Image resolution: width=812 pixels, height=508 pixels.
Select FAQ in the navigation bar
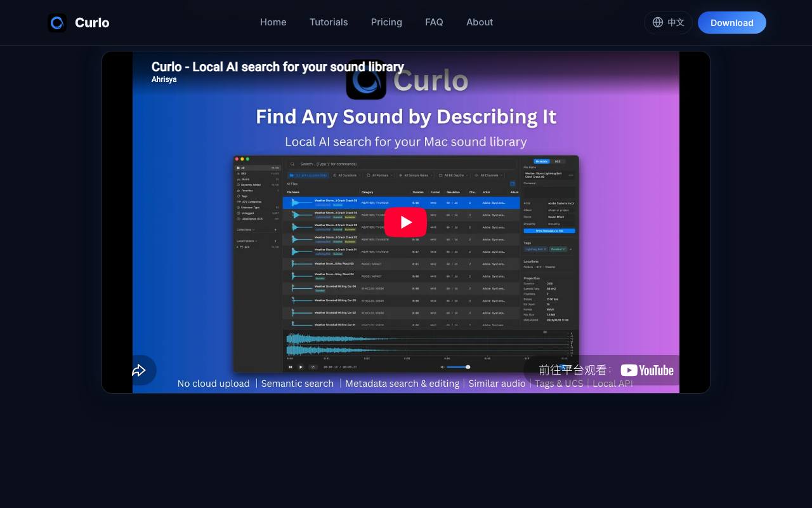coord(434,22)
